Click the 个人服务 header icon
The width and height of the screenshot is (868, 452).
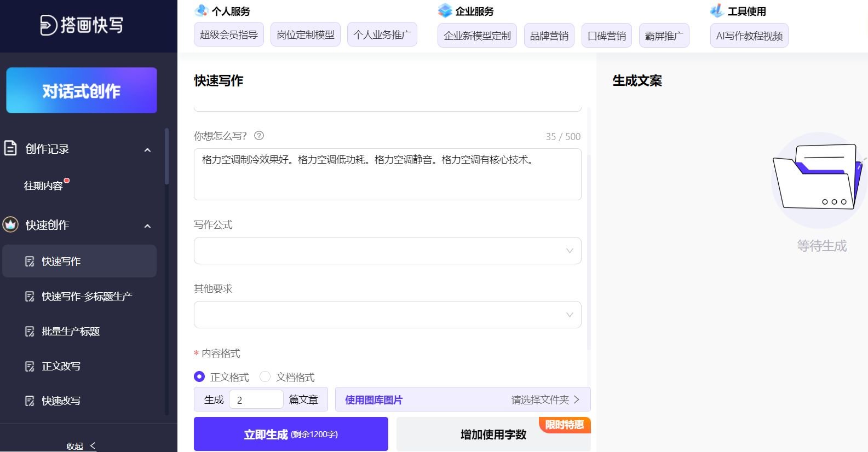(x=202, y=10)
